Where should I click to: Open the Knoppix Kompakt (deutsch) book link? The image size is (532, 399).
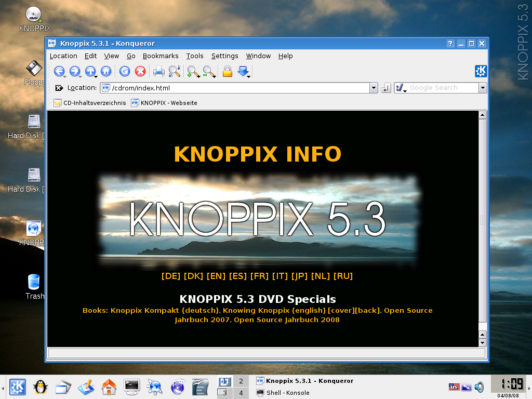tap(165, 311)
